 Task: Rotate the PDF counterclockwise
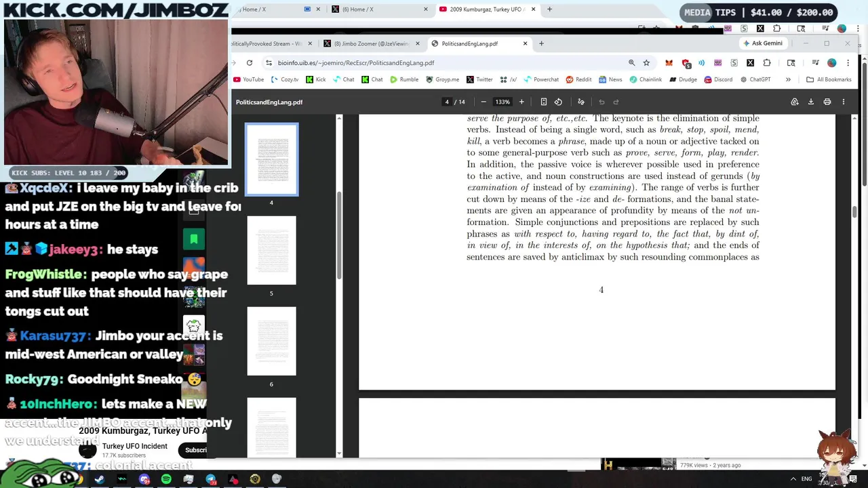558,102
